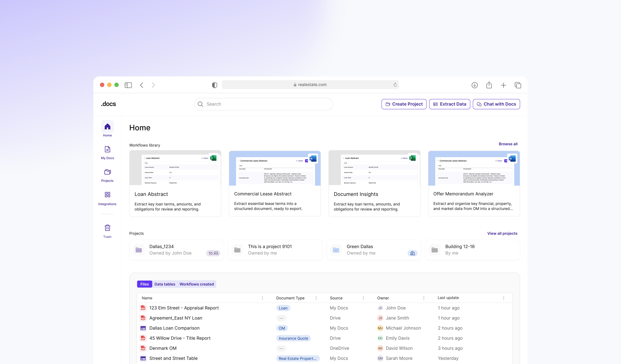This screenshot has height=364, width=621.
Task: Open the Dallas_1234 project folder
Action: pos(176,250)
